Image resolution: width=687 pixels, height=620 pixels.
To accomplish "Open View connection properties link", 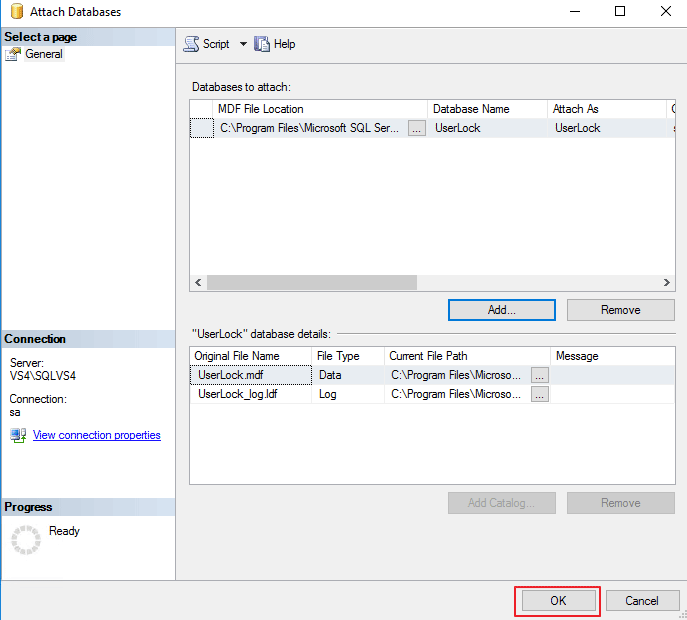I will (97, 435).
